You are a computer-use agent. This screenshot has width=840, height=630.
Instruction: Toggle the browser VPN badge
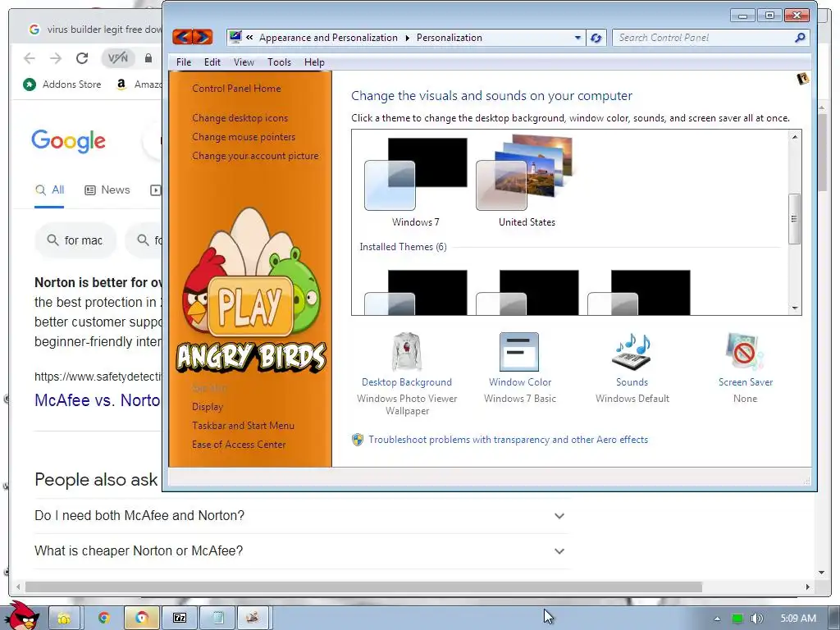pos(118,58)
